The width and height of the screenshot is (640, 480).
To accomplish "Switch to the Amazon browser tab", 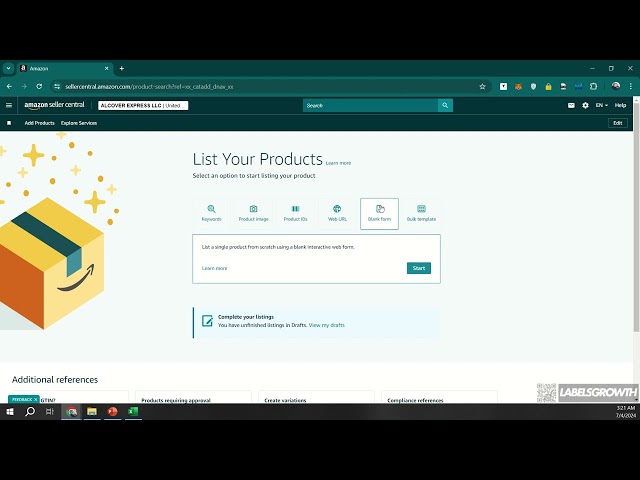I will click(x=64, y=69).
